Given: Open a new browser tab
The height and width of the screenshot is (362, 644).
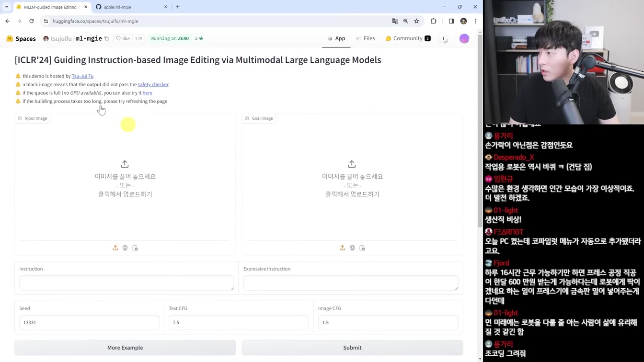Looking at the screenshot, I should coord(178,7).
